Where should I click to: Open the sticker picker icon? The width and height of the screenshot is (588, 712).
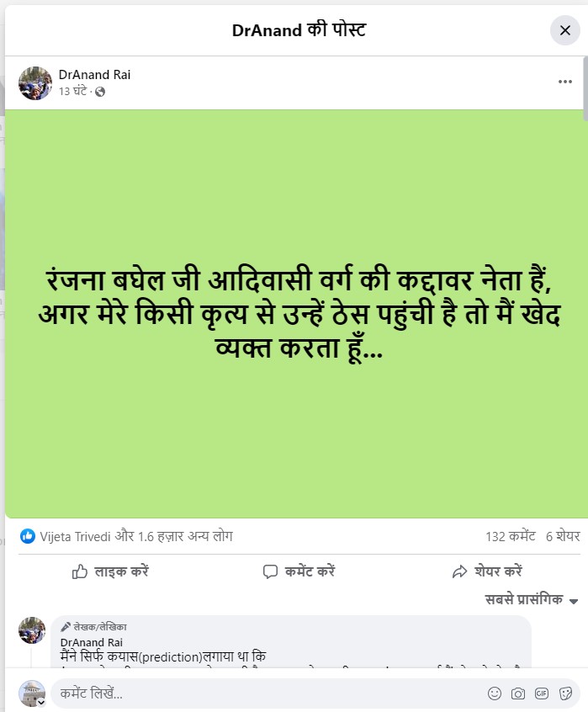click(x=565, y=693)
